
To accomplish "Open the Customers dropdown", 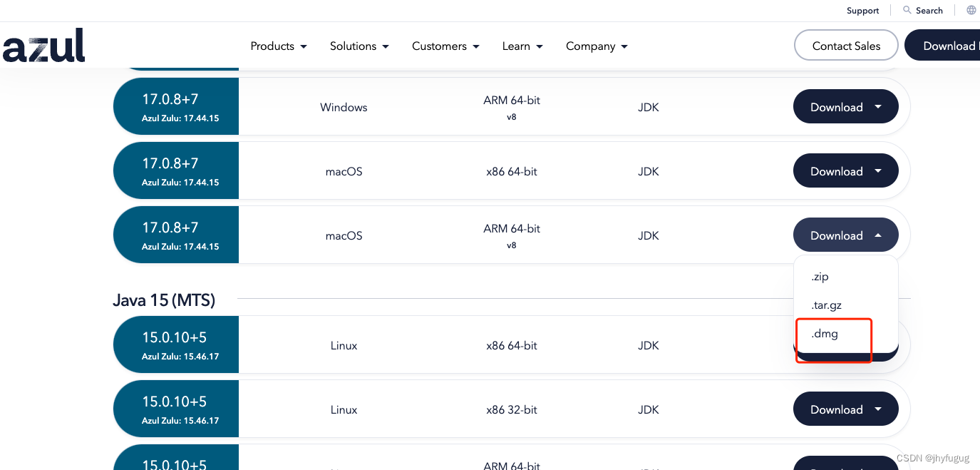I will (x=445, y=46).
